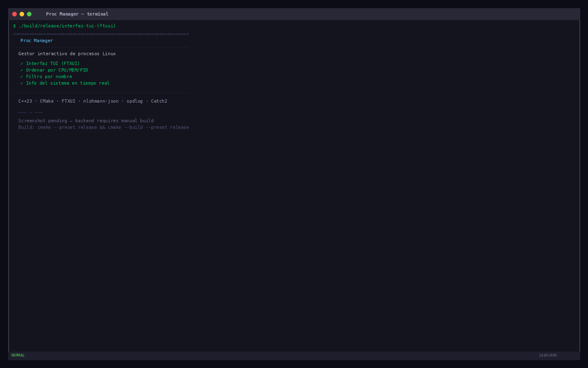
Task: Click the NORMAL mode indicator in status bar
Action: pyautogui.click(x=18, y=355)
